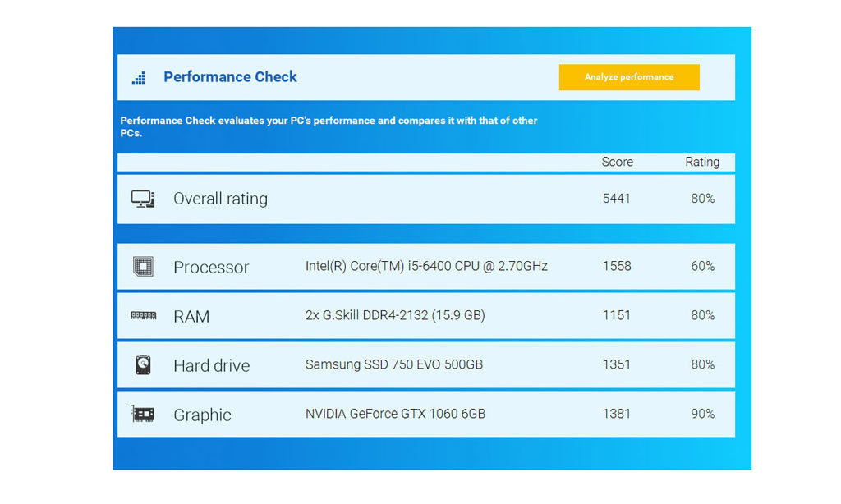Click the G.Skill DDR4-2132 description
This screenshot has width=841, height=504.
pyautogui.click(x=395, y=315)
